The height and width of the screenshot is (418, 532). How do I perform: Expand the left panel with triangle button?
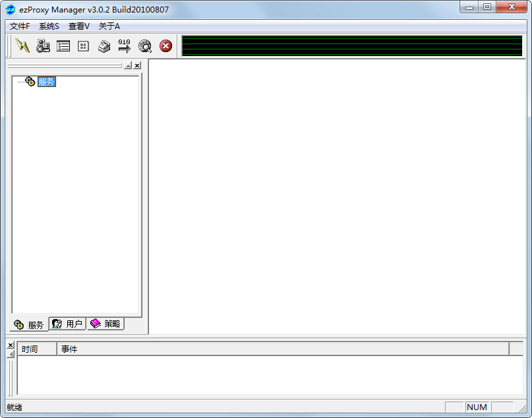128,65
